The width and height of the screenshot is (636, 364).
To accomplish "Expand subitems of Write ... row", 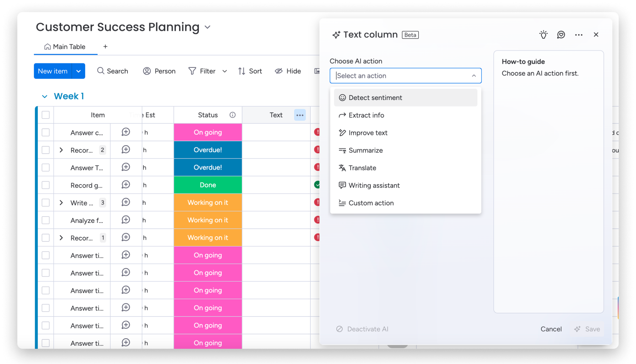I will click(61, 202).
